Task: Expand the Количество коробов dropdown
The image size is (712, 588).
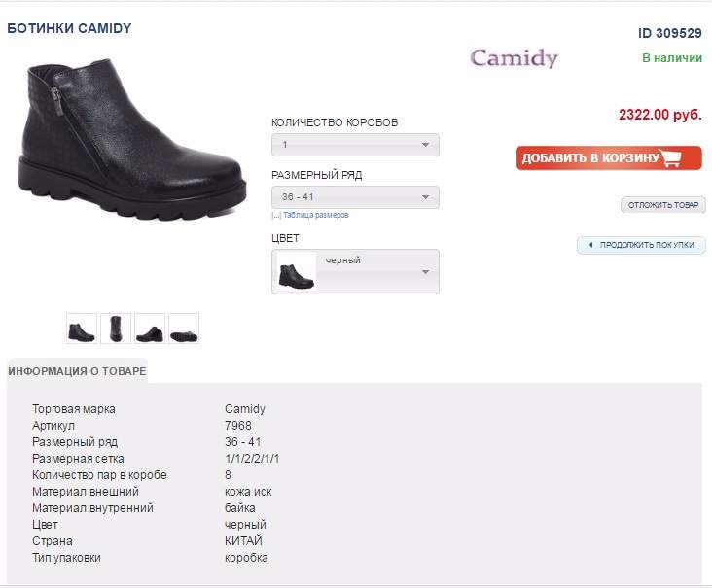Action: [355, 145]
